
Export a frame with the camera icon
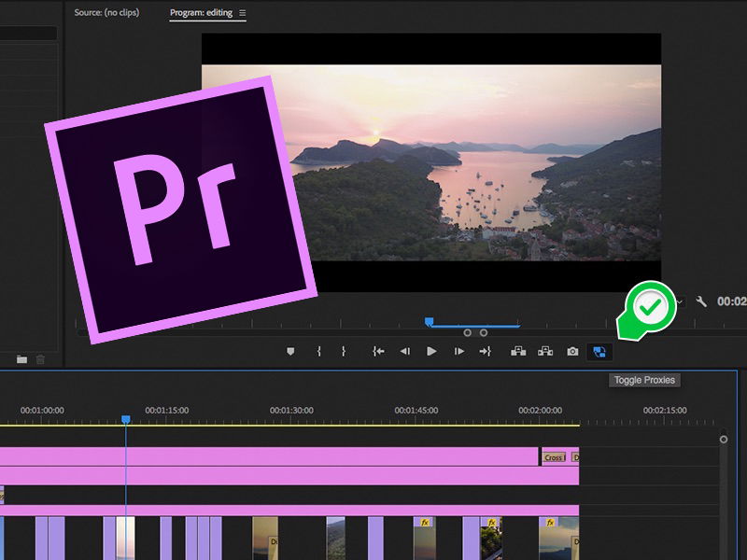click(572, 352)
